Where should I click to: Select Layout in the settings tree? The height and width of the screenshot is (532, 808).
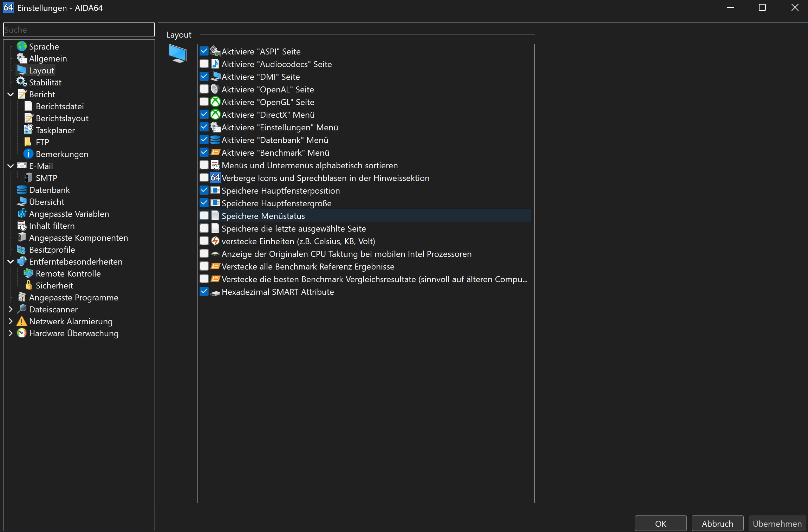point(41,70)
